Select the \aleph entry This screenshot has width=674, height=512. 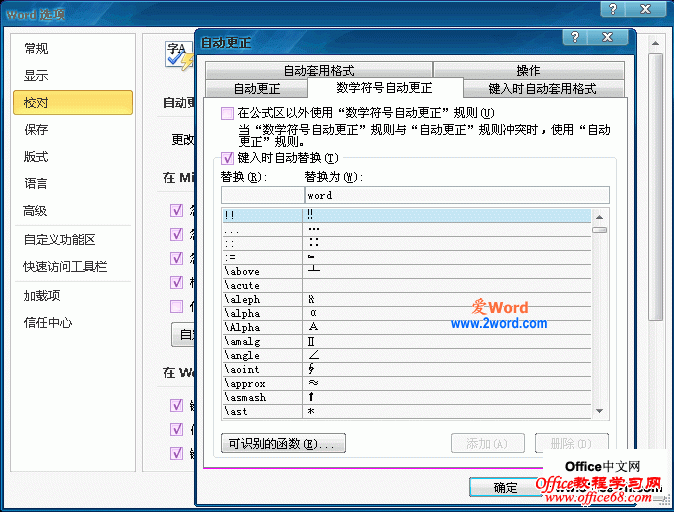pyautogui.click(x=407, y=299)
